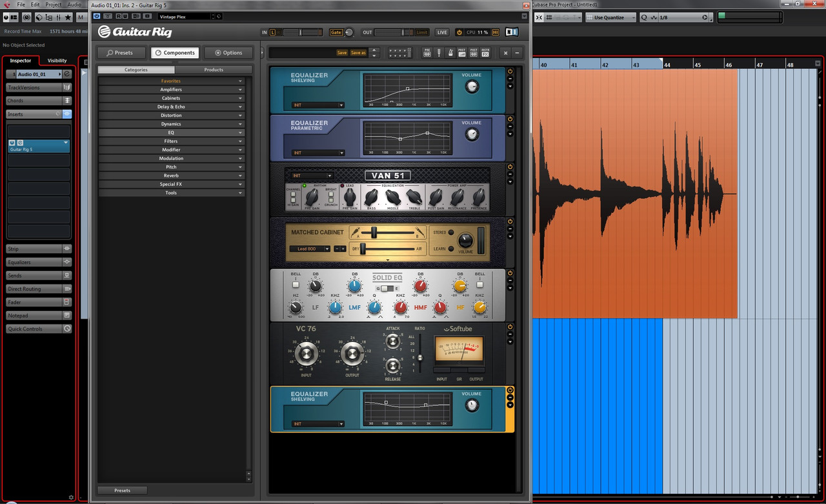Open the TrackVersions inspector section
826x504 pixels.
coord(39,87)
